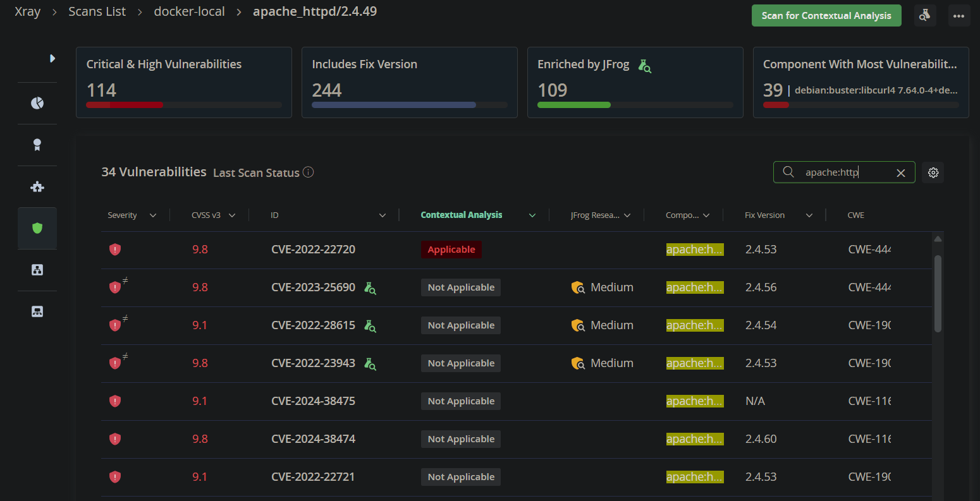
Task: Click severity shield icon for CVE-2024-38474
Action: (x=115, y=439)
